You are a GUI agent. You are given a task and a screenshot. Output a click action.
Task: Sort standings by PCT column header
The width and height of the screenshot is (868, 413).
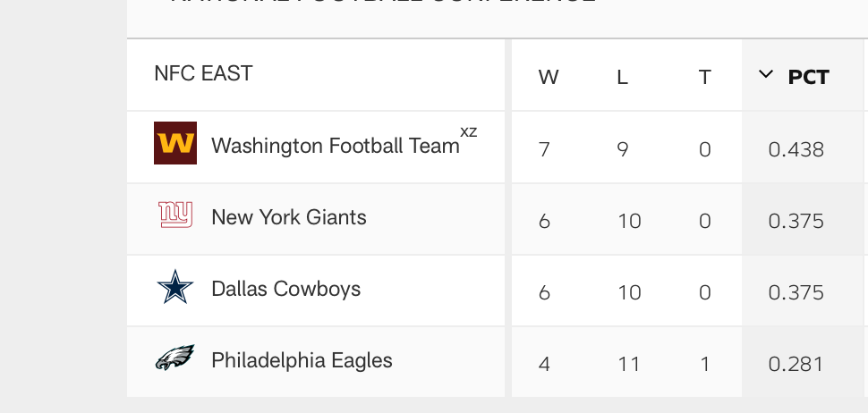pos(808,78)
